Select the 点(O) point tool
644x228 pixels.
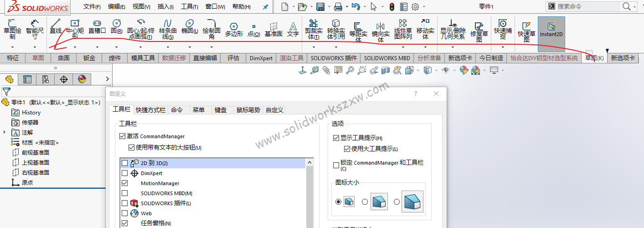tap(253, 31)
